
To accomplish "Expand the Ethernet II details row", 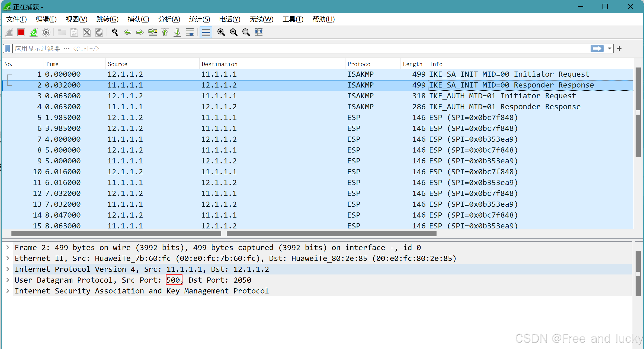I will [x=8, y=258].
